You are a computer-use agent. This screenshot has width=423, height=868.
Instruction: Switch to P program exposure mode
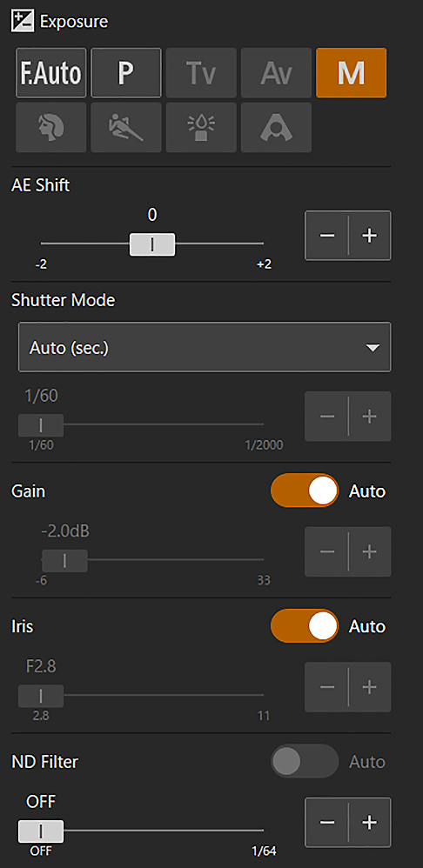pos(126,72)
